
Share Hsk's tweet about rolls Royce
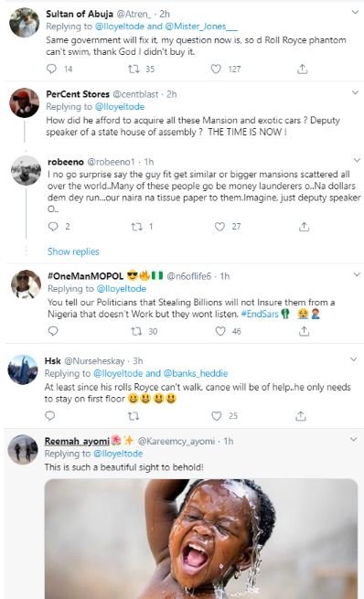click(x=301, y=416)
